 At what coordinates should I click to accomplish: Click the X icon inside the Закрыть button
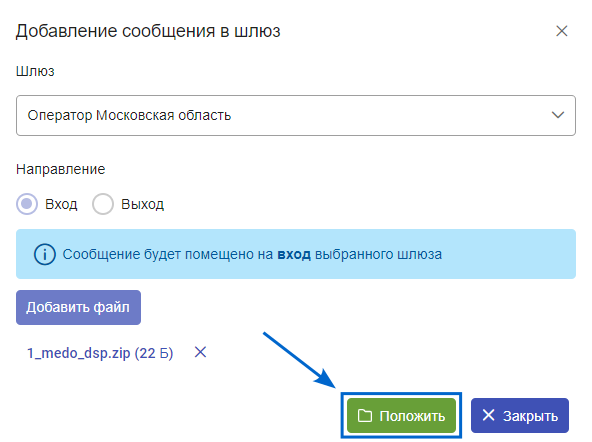[488, 415]
